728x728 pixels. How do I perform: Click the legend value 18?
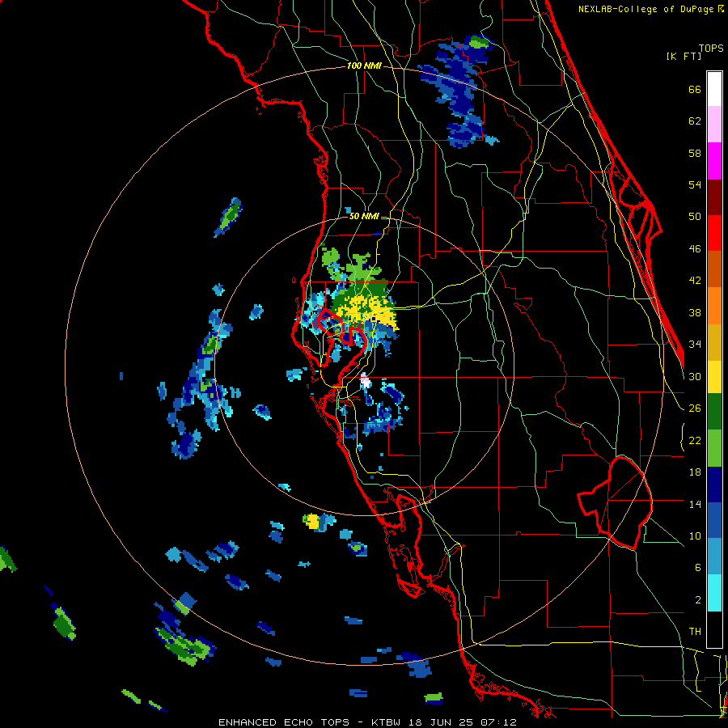pyautogui.click(x=695, y=472)
